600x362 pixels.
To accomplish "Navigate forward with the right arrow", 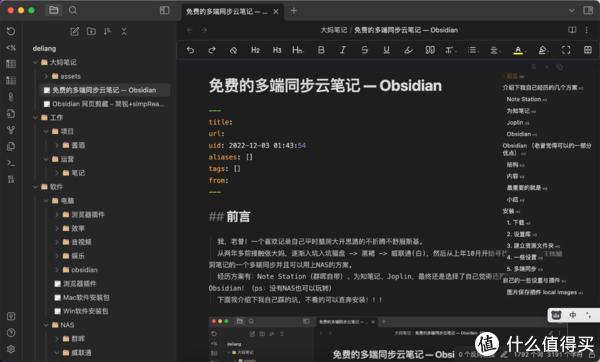I will (x=204, y=30).
